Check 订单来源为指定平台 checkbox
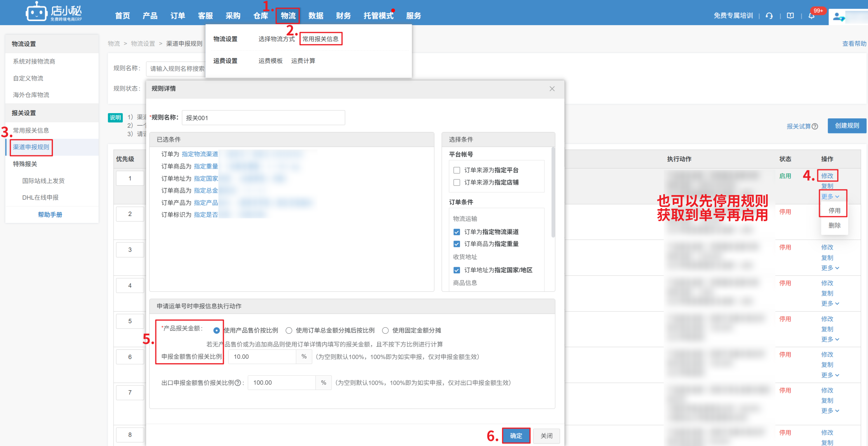 (x=456, y=170)
